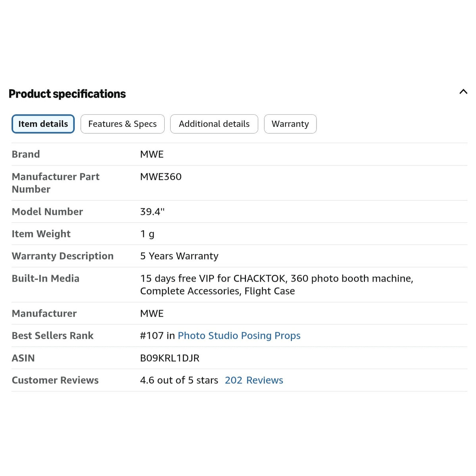Switch to the Features & Specs tab
The width and height of the screenshot is (476, 476).
click(x=123, y=124)
